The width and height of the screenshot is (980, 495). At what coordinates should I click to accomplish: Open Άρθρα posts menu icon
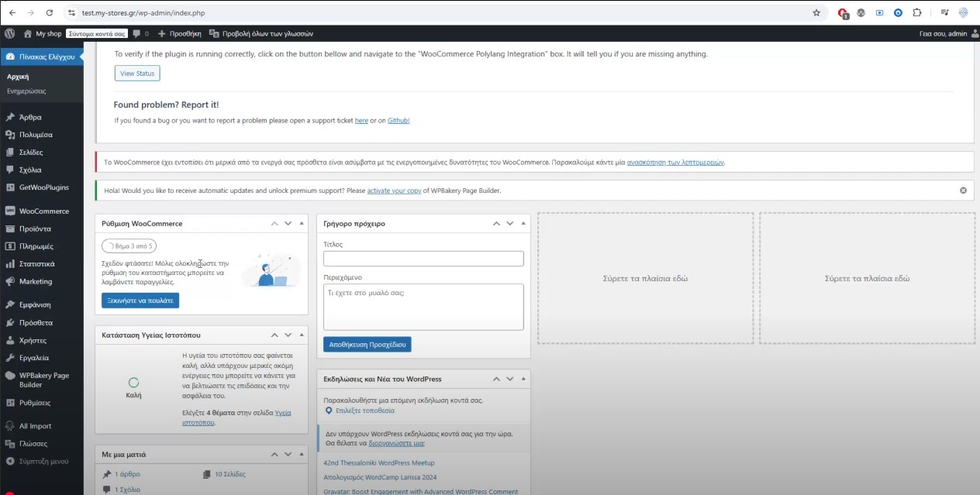(9, 117)
